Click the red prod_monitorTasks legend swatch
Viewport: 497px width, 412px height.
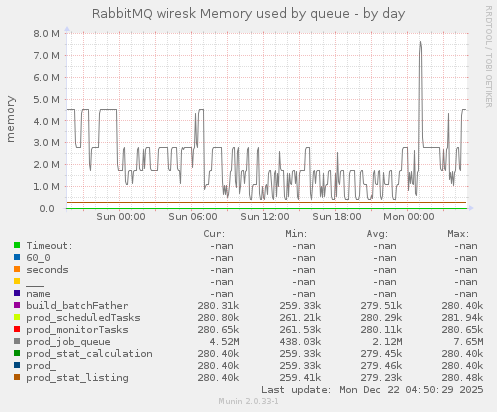click(x=17, y=329)
